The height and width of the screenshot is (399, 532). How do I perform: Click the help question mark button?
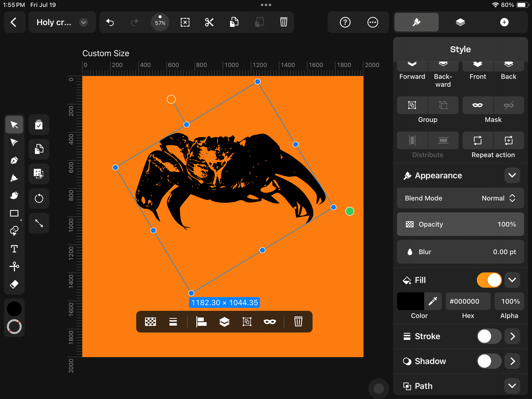345,22
